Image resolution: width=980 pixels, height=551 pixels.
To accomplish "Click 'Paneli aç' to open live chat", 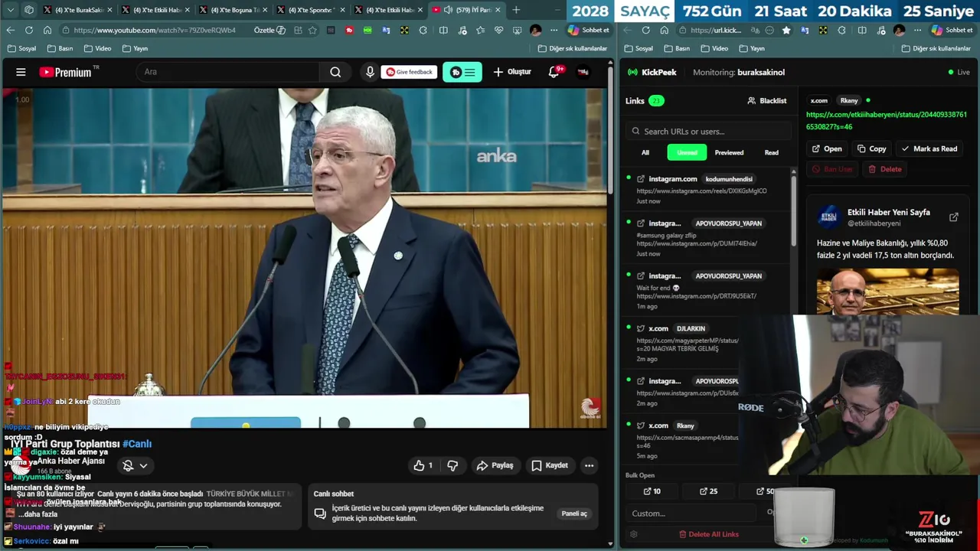I will click(x=574, y=514).
